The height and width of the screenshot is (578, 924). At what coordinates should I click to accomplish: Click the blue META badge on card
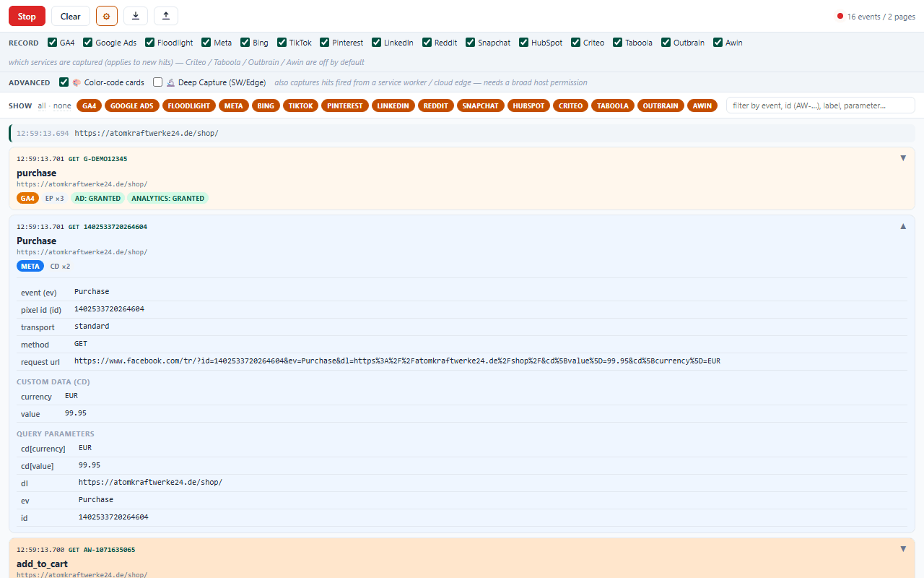30,266
